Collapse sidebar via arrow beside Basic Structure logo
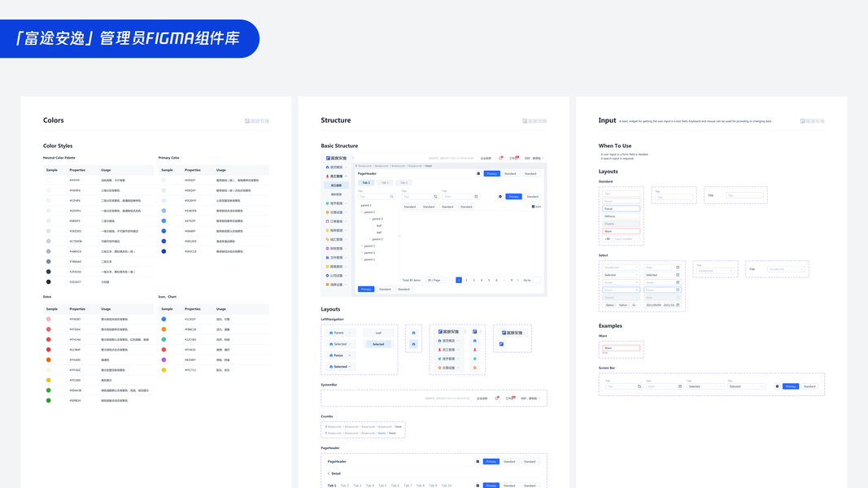Screen dimensions: 868x488 [x=352, y=159]
